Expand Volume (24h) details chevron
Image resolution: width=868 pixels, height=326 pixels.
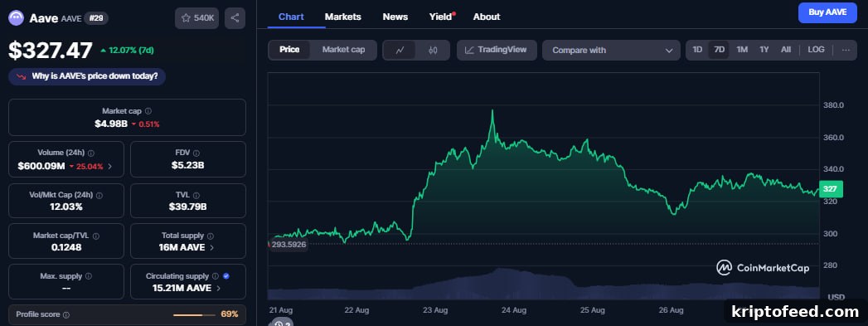(x=109, y=166)
